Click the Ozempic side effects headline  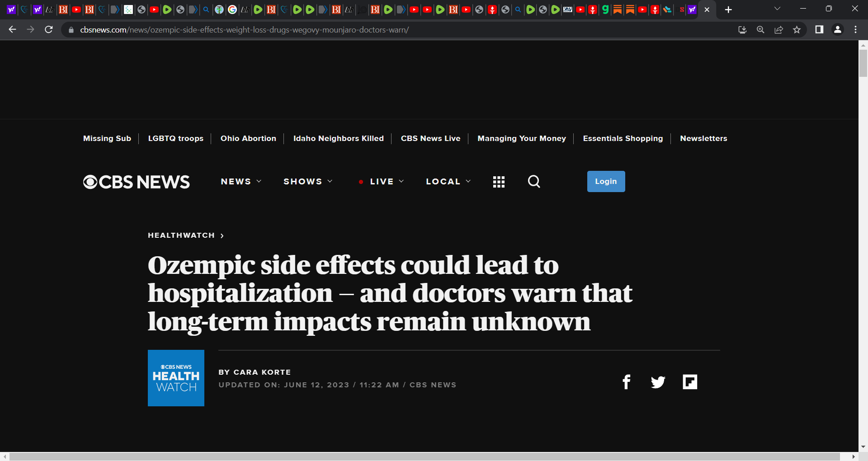tap(390, 293)
